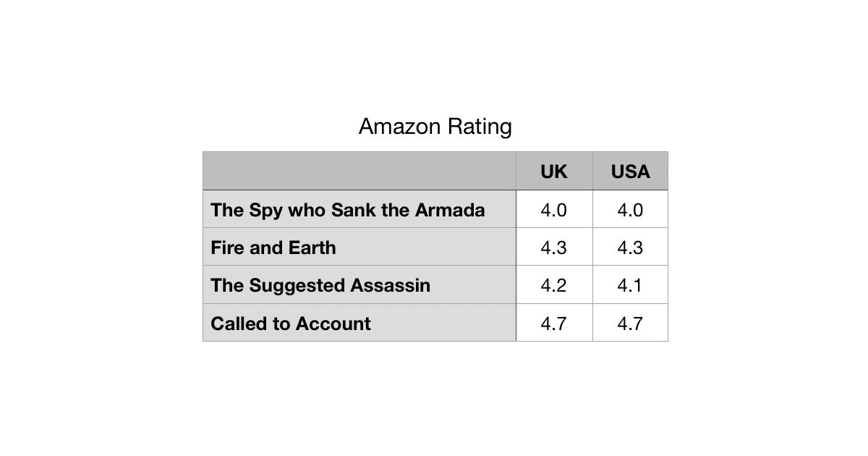The image size is (868, 456).
Task: Click the word Suggested in third row
Action: click(297, 285)
